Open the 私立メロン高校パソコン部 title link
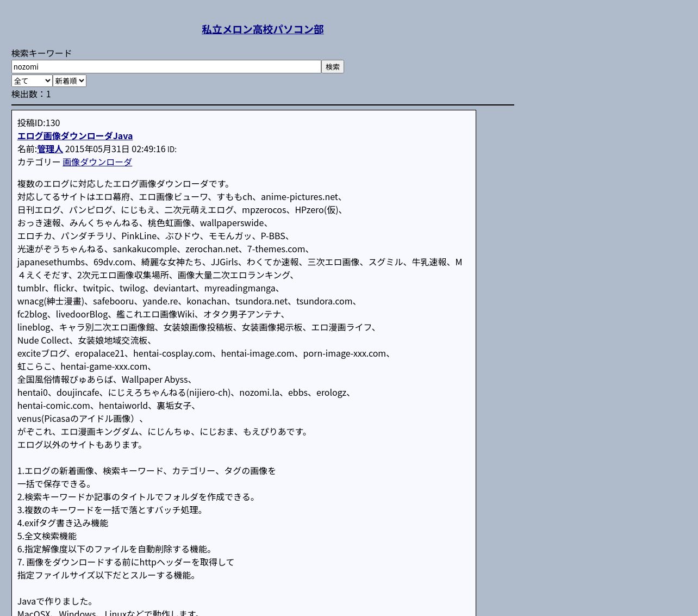Screen dimensions: 698x616 point(263,29)
